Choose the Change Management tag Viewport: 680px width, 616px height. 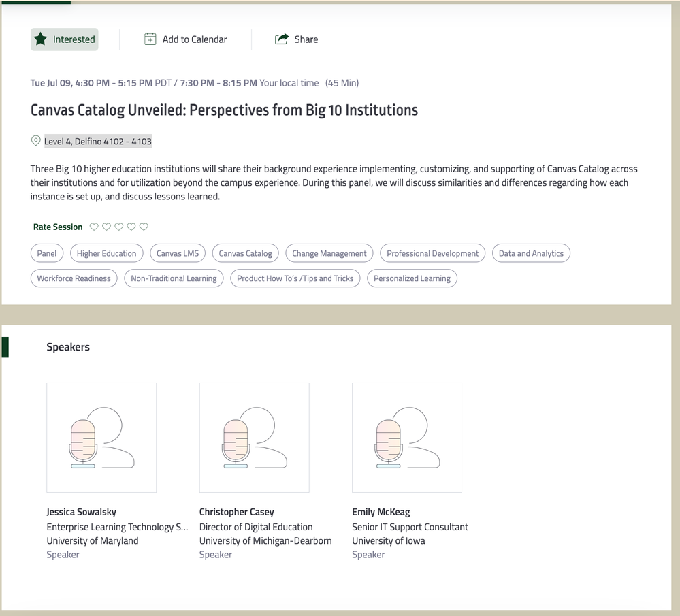tap(329, 253)
